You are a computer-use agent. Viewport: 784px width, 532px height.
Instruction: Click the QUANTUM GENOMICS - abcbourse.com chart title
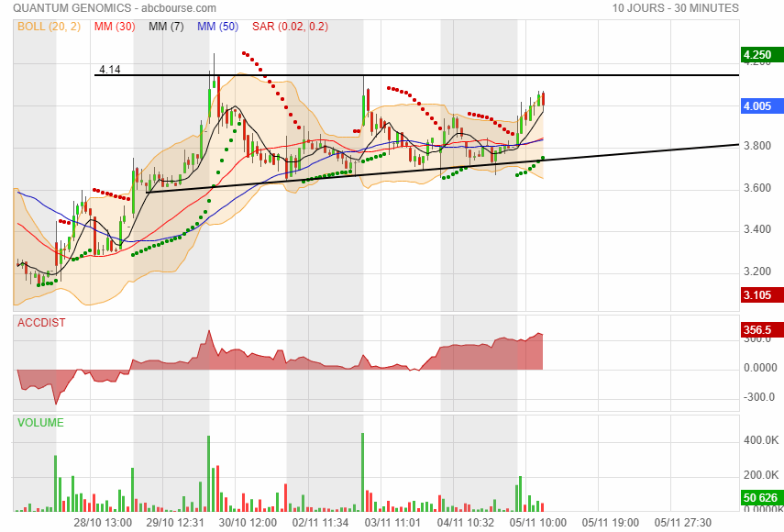pos(115,8)
